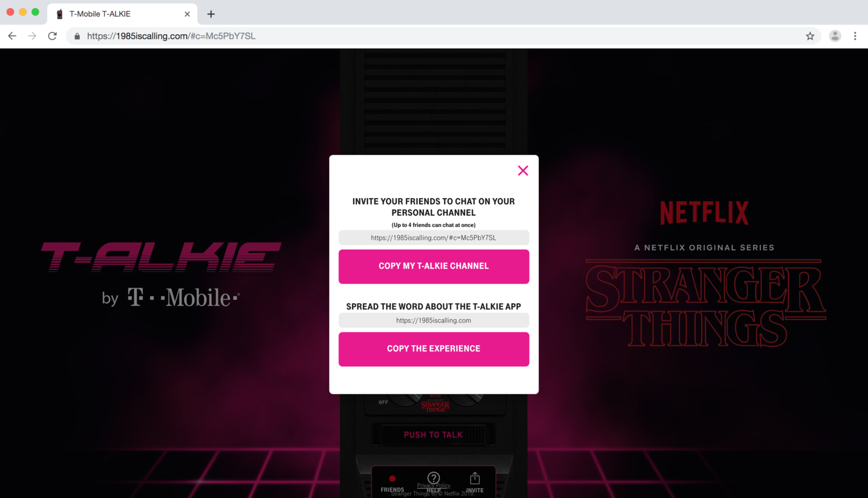The image size is (868, 498).
Task: Select the personal channel URL field
Action: click(x=433, y=237)
